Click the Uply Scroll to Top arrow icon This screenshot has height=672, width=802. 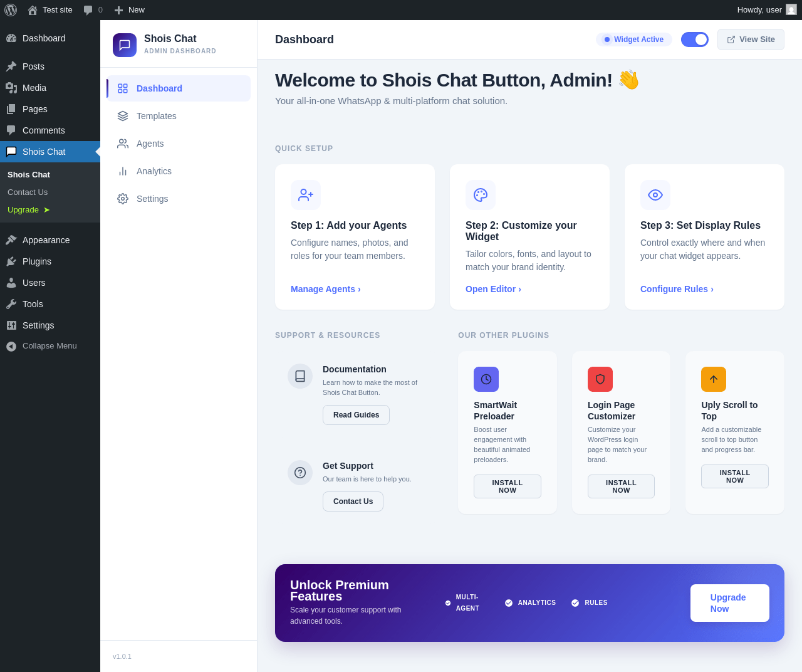pyautogui.click(x=714, y=379)
